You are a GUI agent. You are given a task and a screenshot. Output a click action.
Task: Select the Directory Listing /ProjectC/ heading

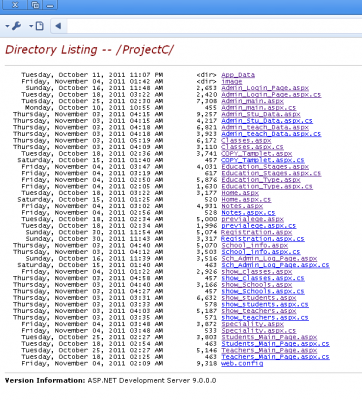[x=89, y=50]
